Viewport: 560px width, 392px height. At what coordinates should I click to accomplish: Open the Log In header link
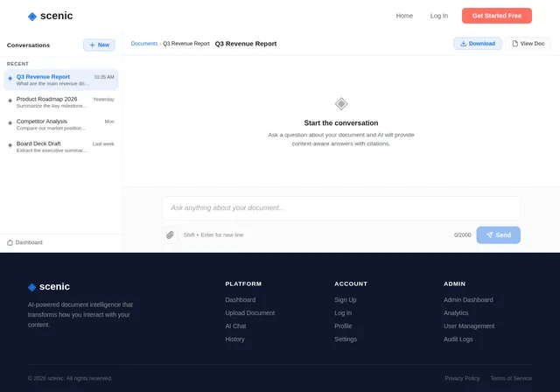pyautogui.click(x=439, y=16)
